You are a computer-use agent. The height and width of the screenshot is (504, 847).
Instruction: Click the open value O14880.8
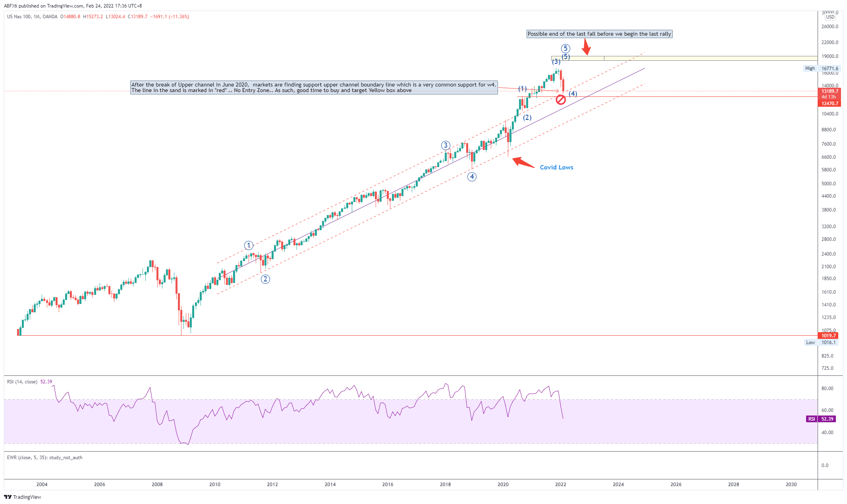coord(70,17)
